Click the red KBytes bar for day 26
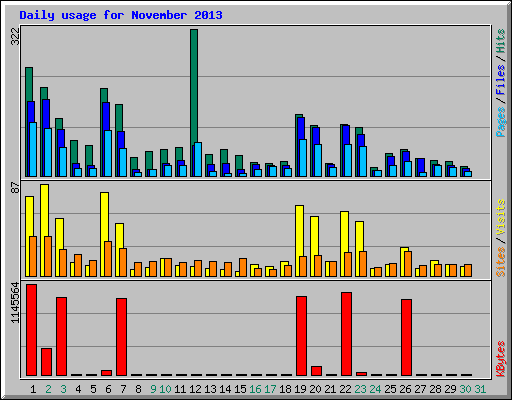512x400 pixels. [x=406, y=337]
